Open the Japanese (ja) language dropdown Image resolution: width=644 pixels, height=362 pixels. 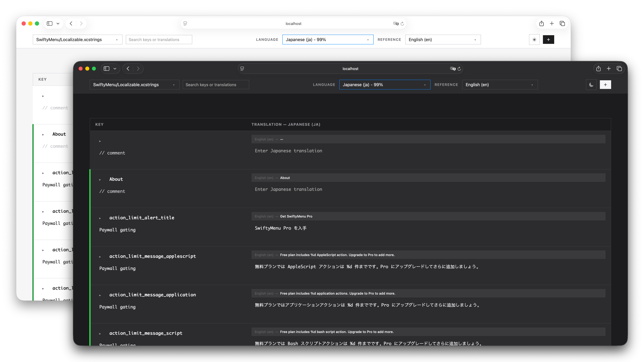385,84
